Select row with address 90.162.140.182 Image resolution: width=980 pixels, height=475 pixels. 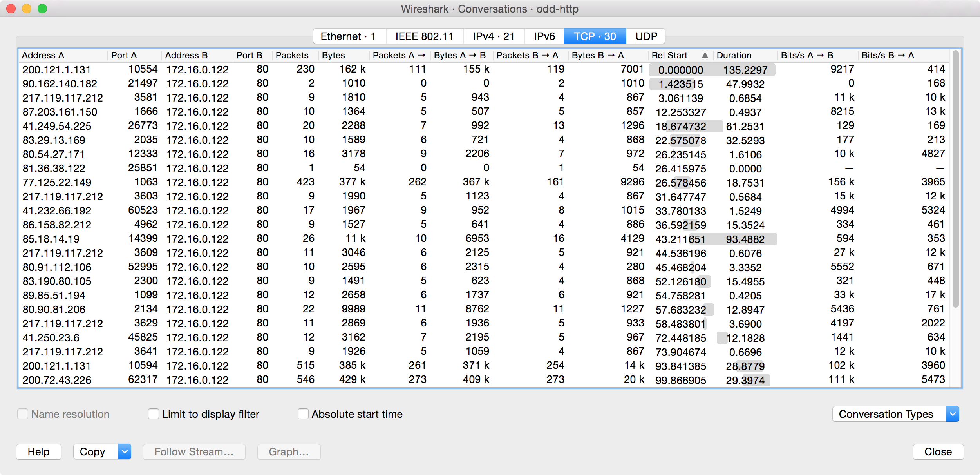[484, 83]
